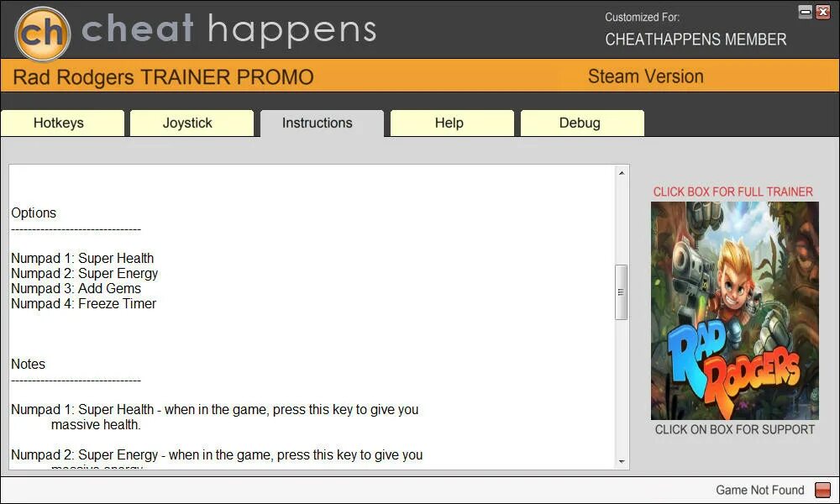Screen dimensions: 840x504
Task: Click the cheat happens title text
Action: (x=228, y=29)
